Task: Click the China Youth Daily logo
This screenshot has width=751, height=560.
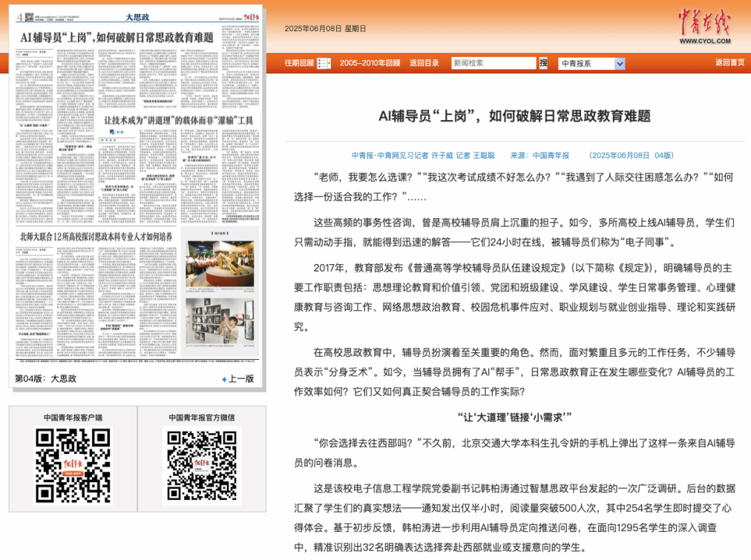Action: pos(703,27)
